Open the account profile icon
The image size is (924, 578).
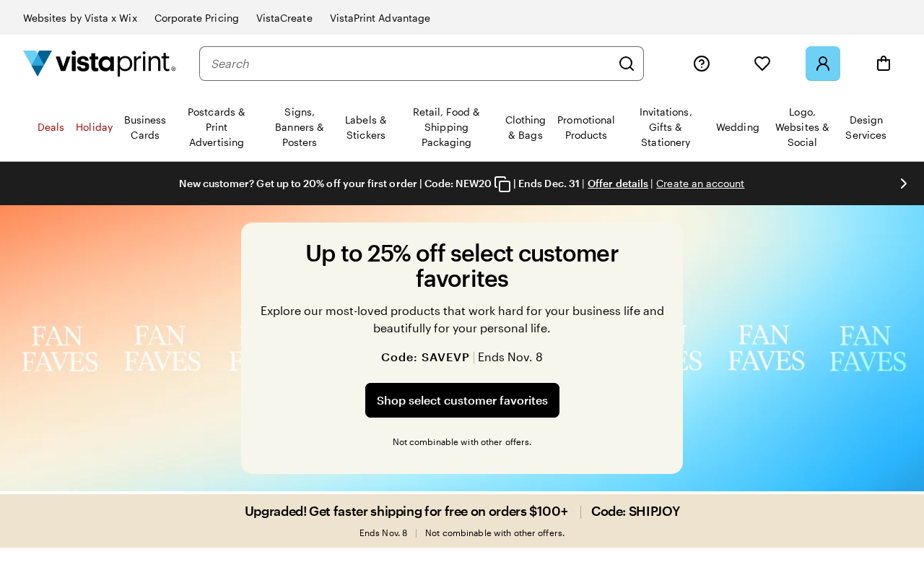(x=823, y=64)
